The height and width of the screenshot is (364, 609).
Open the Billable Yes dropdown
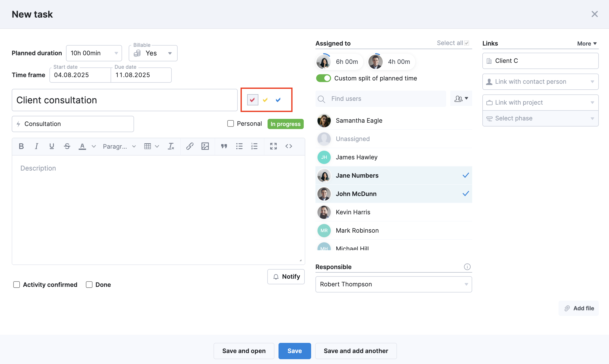click(x=153, y=53)
